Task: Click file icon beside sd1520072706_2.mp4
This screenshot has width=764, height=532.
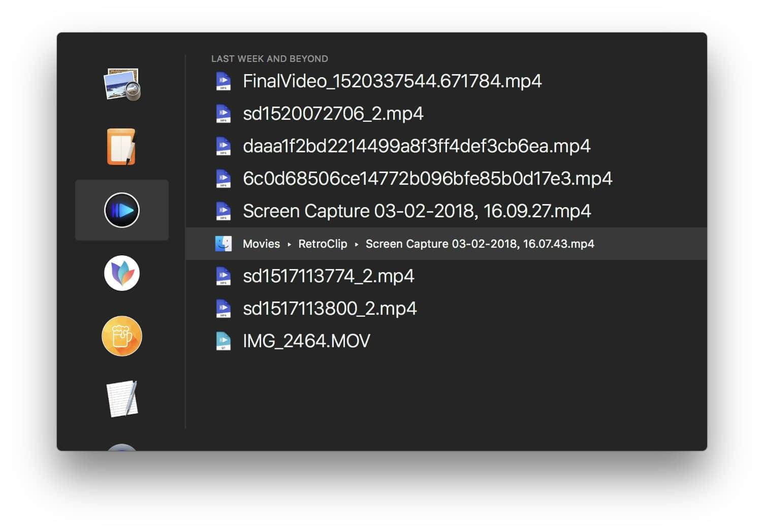Action: coord(224,114)
